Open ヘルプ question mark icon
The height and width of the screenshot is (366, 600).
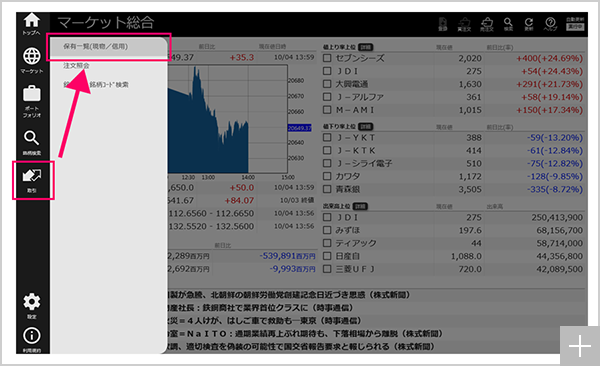550,24
